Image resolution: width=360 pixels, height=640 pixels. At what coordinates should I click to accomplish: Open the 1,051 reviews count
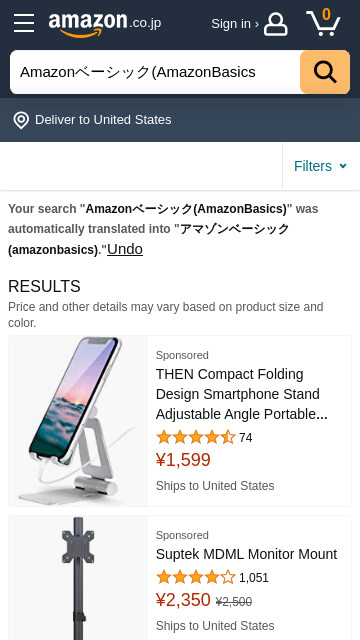pos(254,578)
